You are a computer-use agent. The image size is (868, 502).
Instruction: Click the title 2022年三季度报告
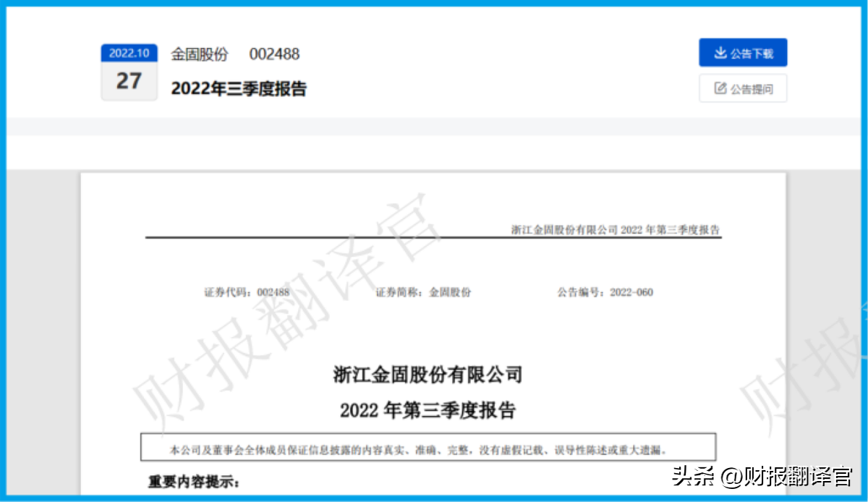click(239, 89)
